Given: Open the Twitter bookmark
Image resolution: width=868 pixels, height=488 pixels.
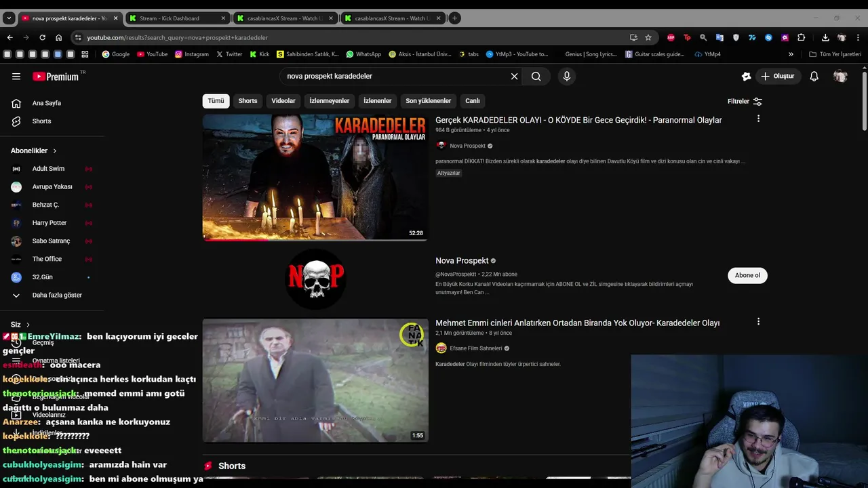Looking at the screenshot, I should pyautogui.click(x=229, y=54).
